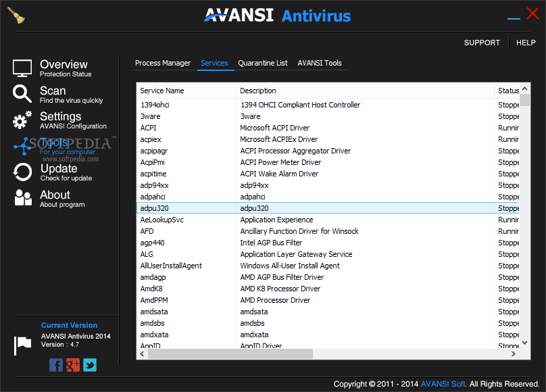
Task: Click the horizontal scrollbar right arrow
Action: click(514, 354)
